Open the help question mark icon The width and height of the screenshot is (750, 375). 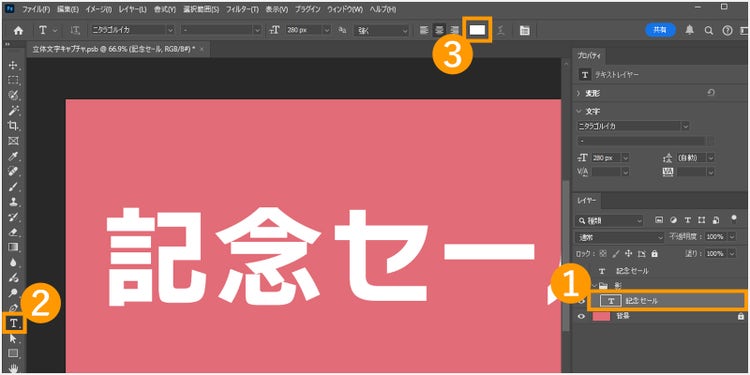click(x=728, y=30)
